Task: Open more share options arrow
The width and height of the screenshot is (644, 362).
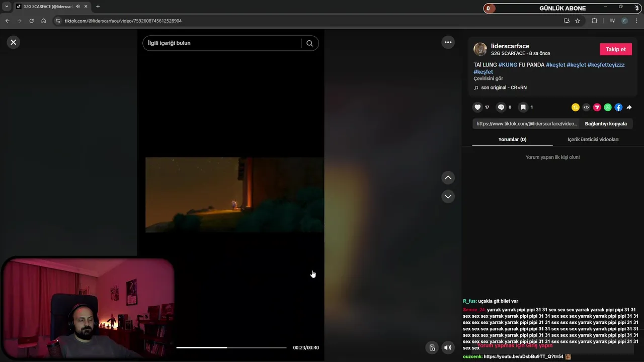Action: pyautogui.click(x=629, y=107)
